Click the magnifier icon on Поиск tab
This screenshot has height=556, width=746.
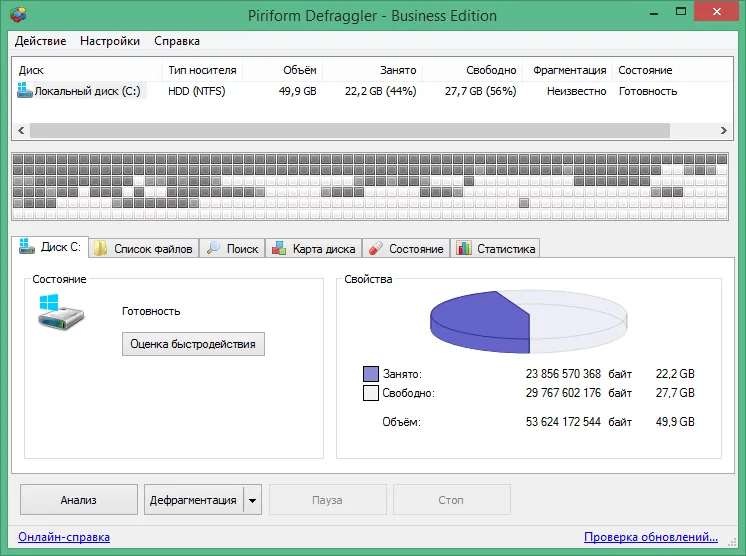click(213, 248)
